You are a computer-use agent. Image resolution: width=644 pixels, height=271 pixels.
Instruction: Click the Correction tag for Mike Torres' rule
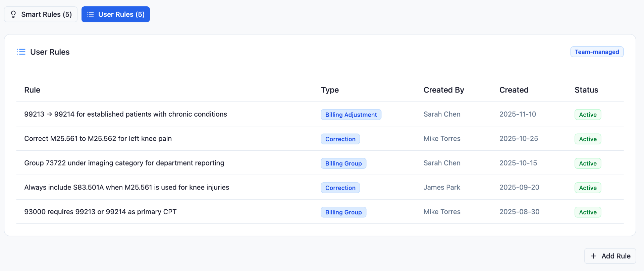pyautogui.click(x=340, y=139)
